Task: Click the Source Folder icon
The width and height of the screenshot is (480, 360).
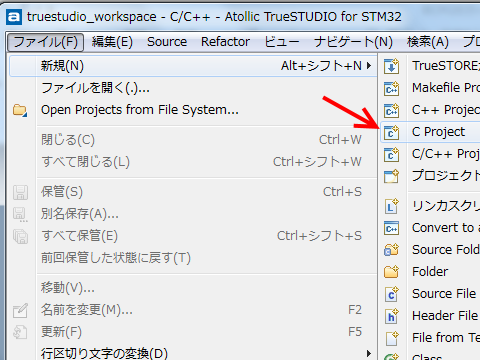Action: click(391, 250)
